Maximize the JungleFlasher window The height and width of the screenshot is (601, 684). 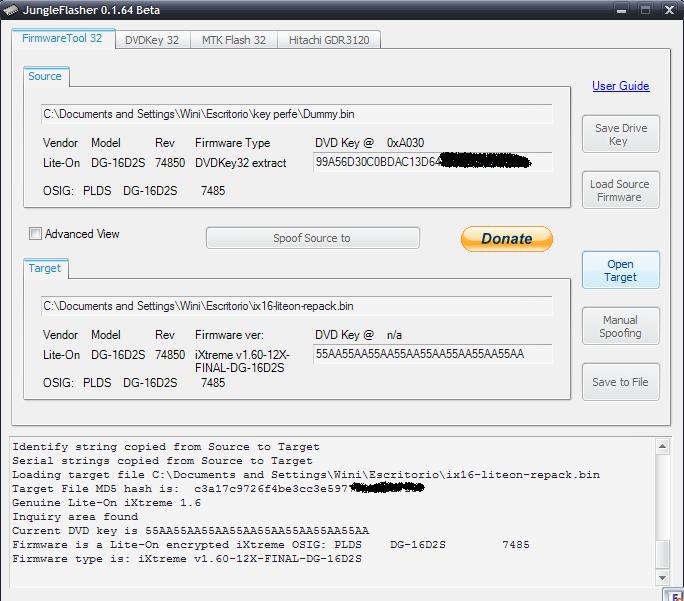click(646, 10)
